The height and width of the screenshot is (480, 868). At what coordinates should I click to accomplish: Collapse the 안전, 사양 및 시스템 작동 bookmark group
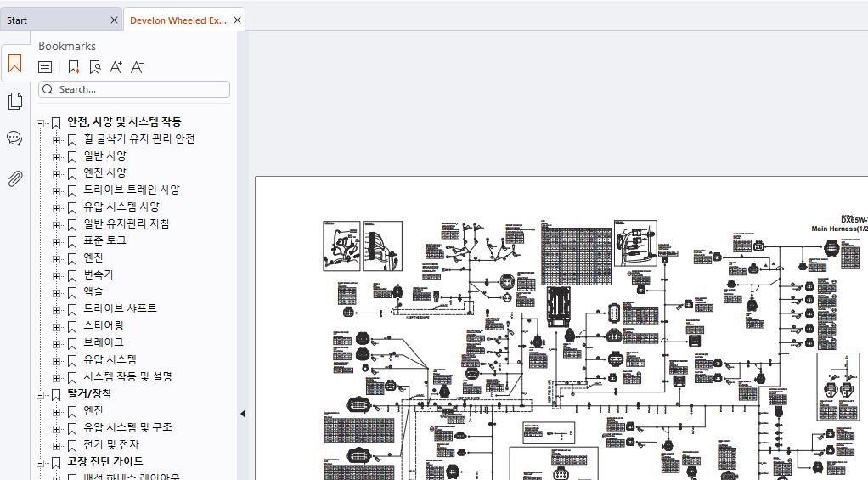tap(40, 123)
